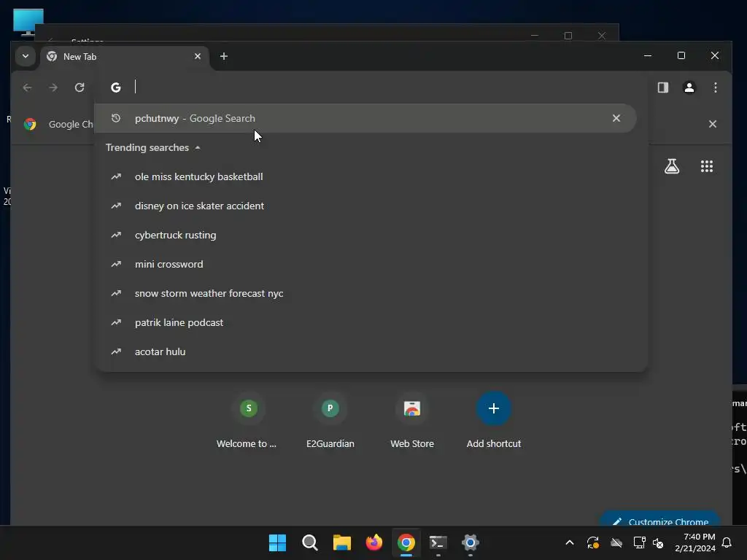
Task: Show hidden system tray icons
Action: point(569,542)
